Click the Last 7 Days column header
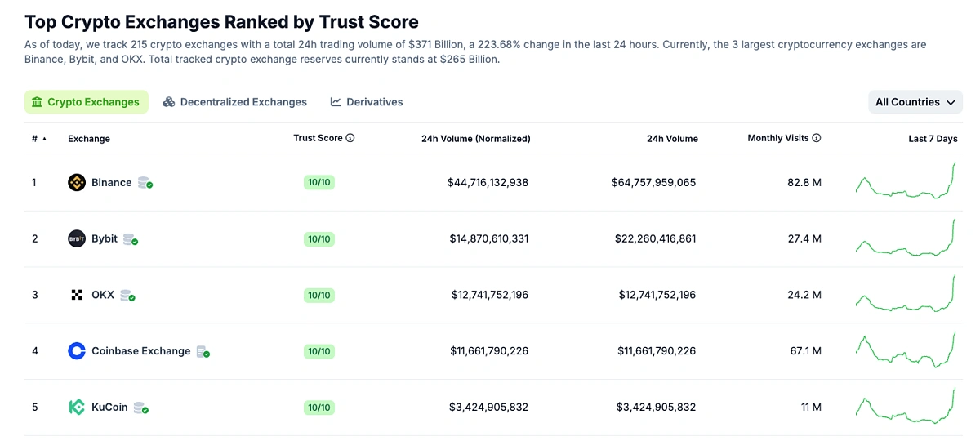The height and width of the screenshot is (441, 980). (933, 139)
